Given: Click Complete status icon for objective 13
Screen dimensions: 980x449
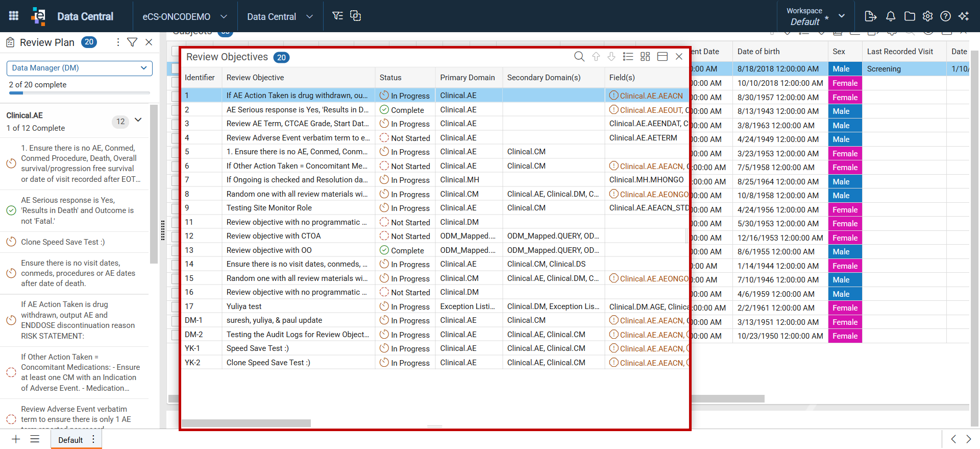Looking at the screenshot, I should 384,250.
